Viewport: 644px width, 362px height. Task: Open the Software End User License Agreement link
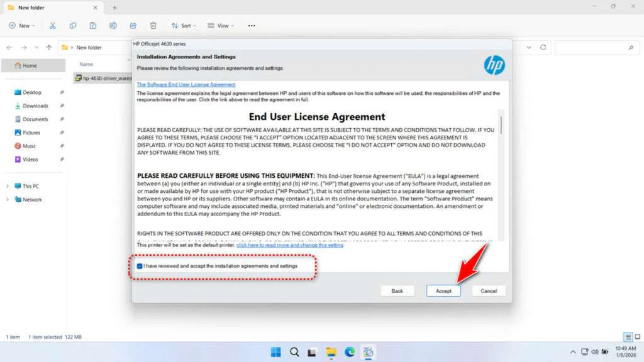pyautogui.click(x=186, y=84)
